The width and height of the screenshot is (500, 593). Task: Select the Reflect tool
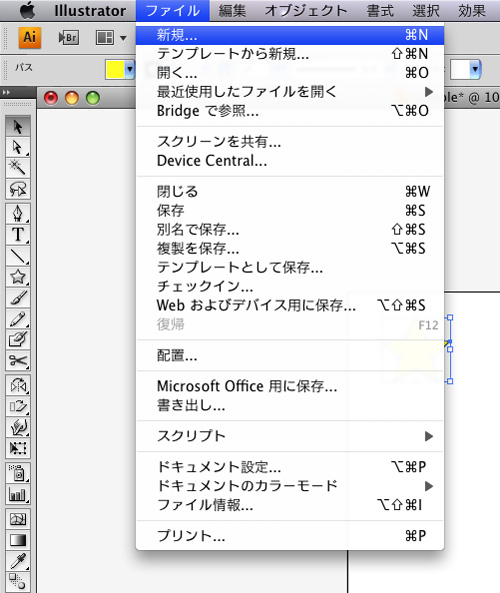(18, 385)
